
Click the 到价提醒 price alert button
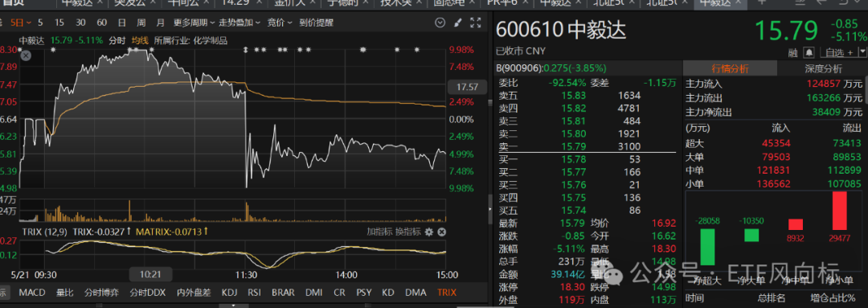pos(316,23)
